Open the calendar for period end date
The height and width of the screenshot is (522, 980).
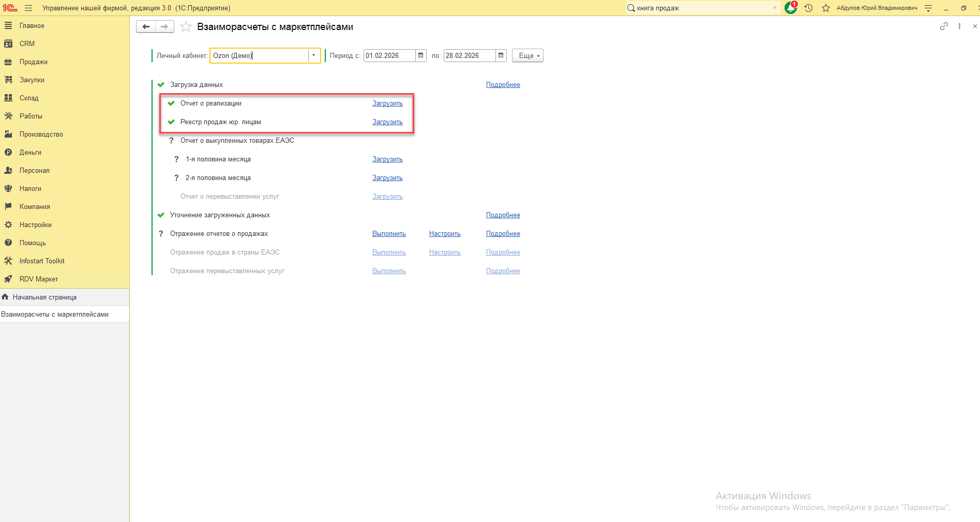(501, 55)
